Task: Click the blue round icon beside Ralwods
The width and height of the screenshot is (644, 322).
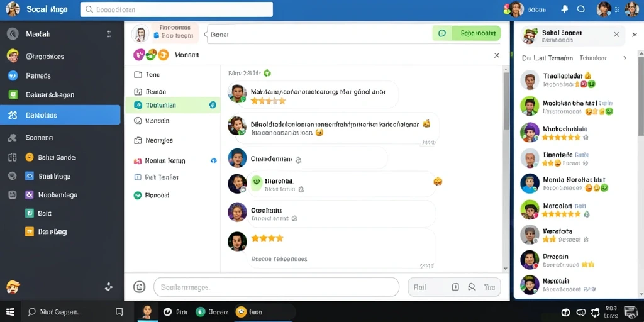Action: click(x=13, y=75)
